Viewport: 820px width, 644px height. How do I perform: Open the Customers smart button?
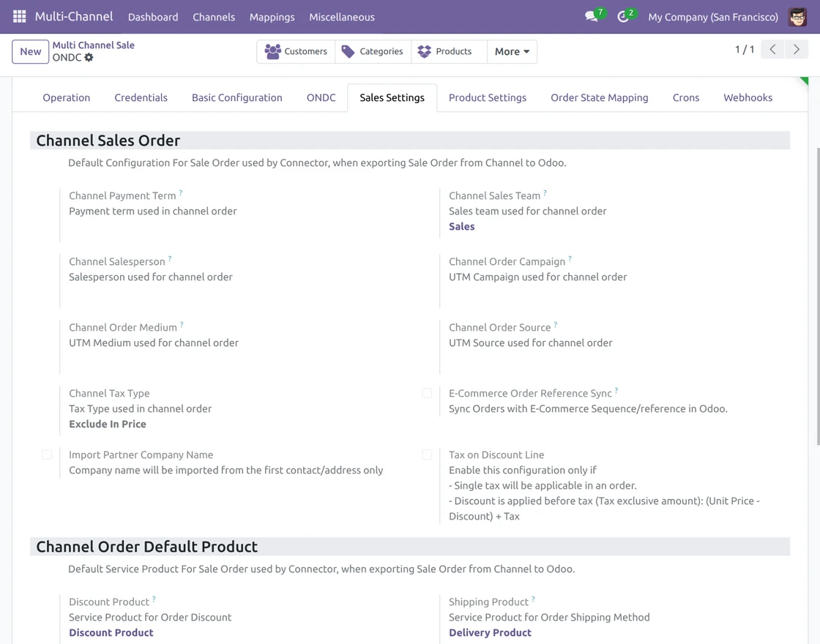(296, 51)
